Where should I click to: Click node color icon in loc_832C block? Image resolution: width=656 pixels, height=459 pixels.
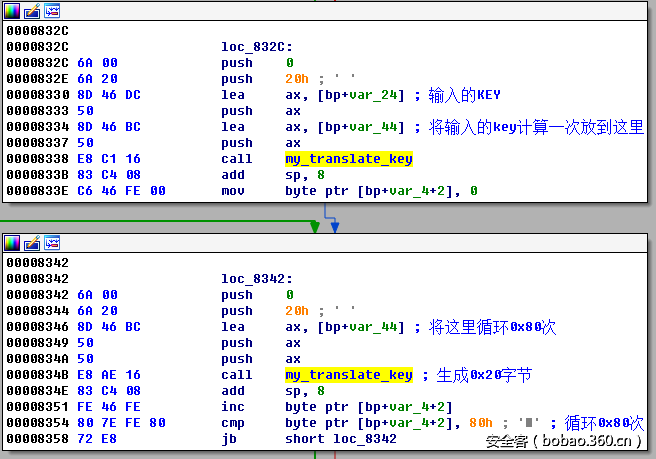(x=12, y=10)
